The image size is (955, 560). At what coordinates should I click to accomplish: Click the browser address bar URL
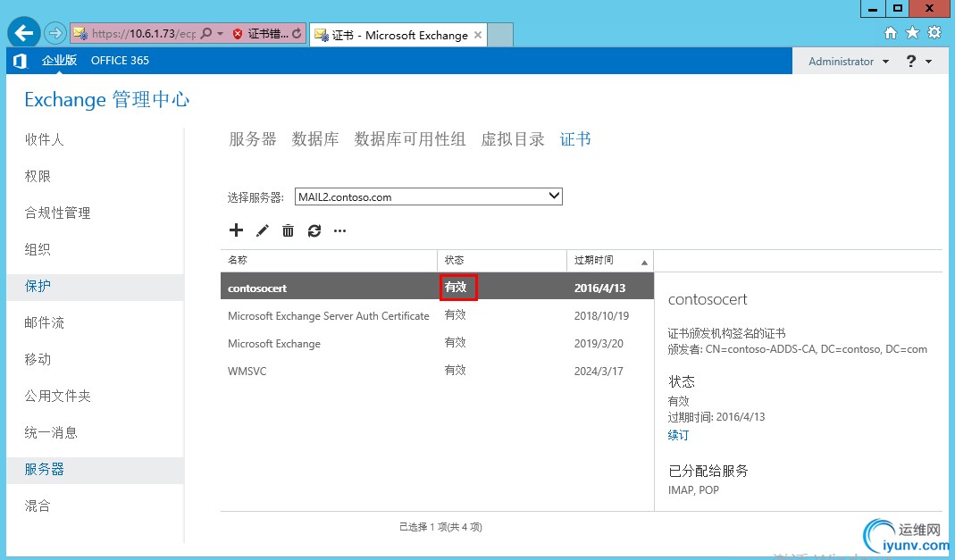coord(144,33)
